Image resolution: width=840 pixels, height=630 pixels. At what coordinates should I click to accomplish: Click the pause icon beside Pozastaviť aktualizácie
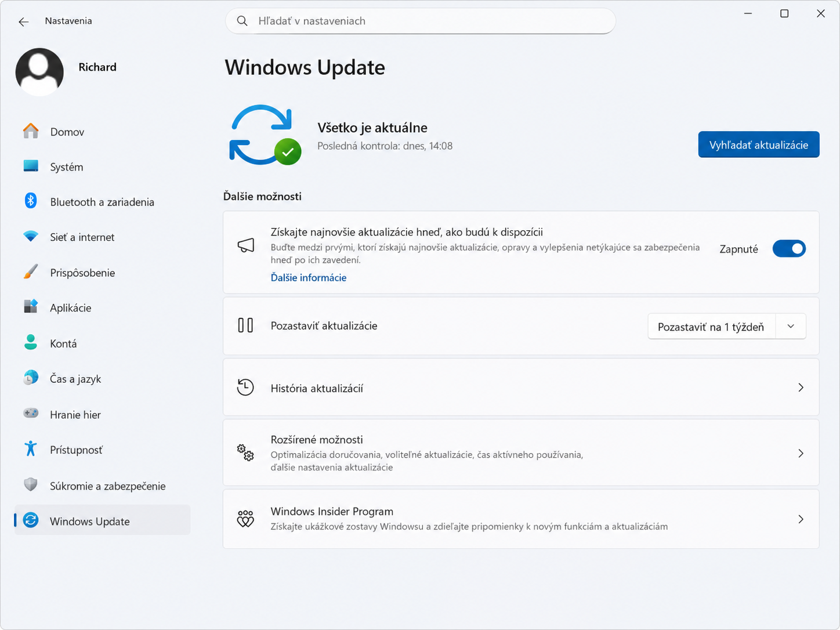(245, 325)
